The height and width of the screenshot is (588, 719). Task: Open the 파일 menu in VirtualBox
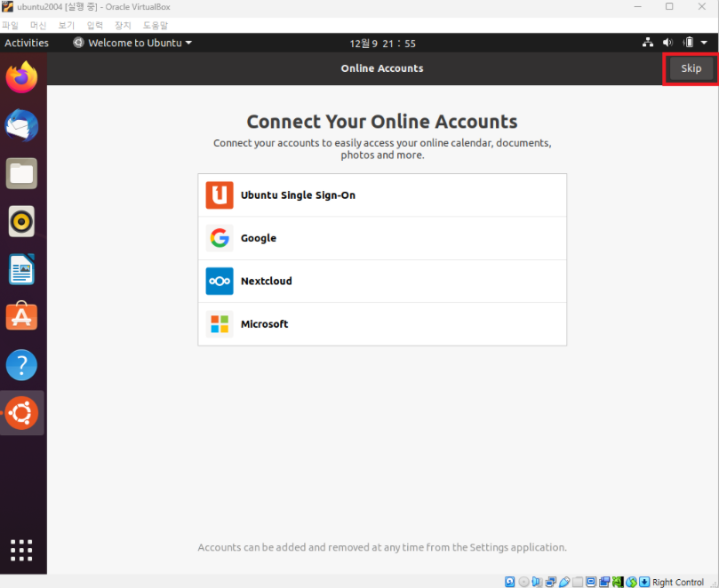tap(10, 25)
